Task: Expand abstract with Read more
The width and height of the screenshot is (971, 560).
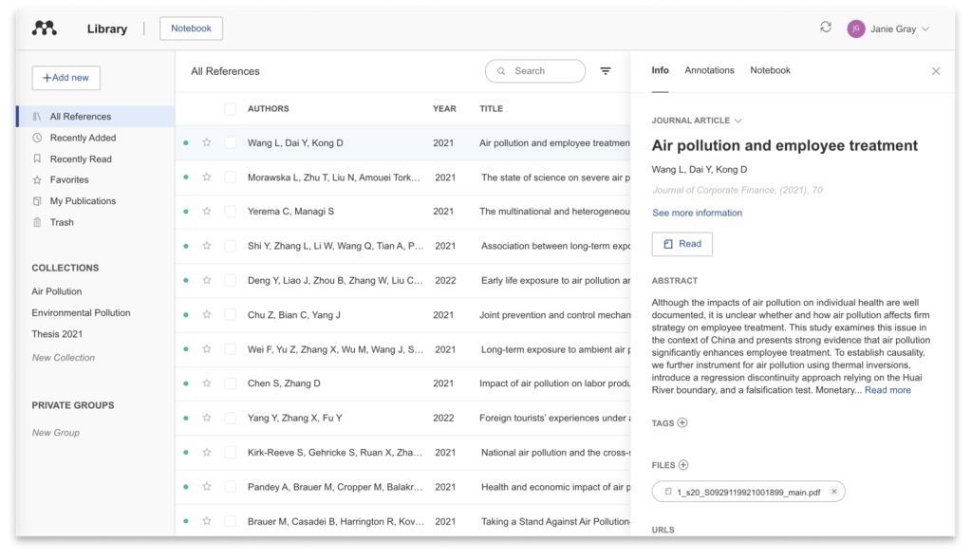Action: tap(887, 390)
